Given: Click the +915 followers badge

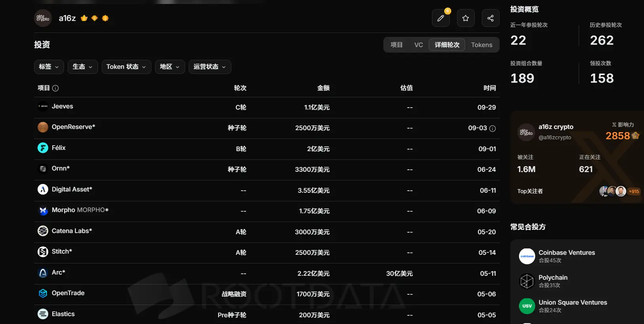Looking at the screenshot, I should click(634, 191).
